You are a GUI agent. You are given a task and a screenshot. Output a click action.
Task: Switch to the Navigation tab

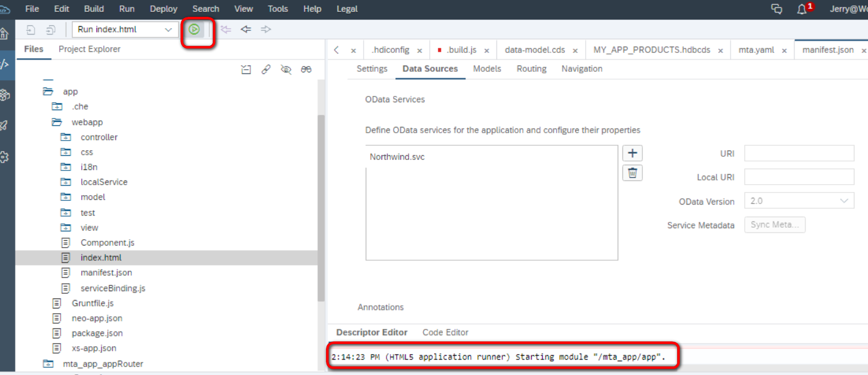(x=582, y=69)
